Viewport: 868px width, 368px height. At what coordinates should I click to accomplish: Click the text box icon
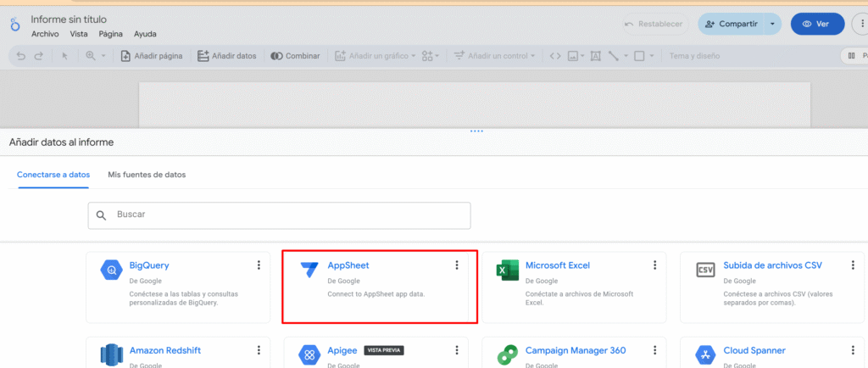point(596,56)
